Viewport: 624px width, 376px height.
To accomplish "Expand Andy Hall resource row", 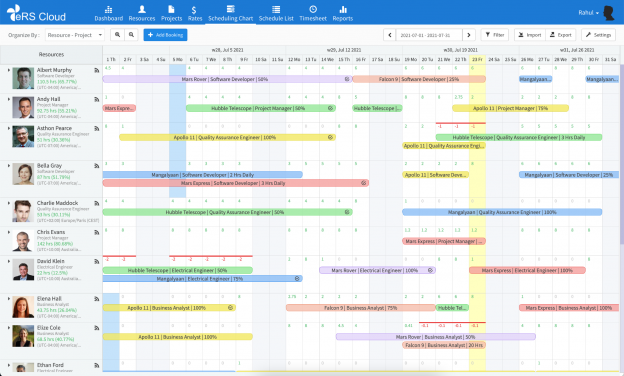I will click(x=9, y=99).
